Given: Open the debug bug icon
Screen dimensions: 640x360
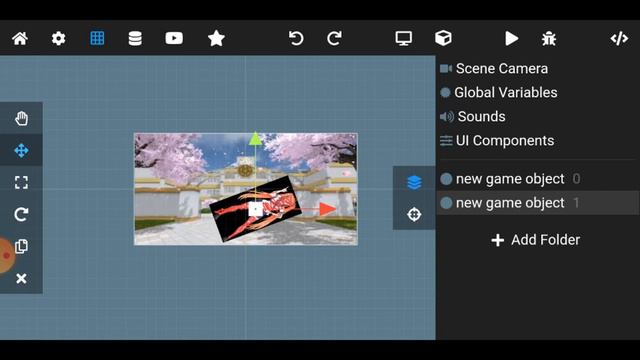Looking at the screenshot, I should (549, 39).
